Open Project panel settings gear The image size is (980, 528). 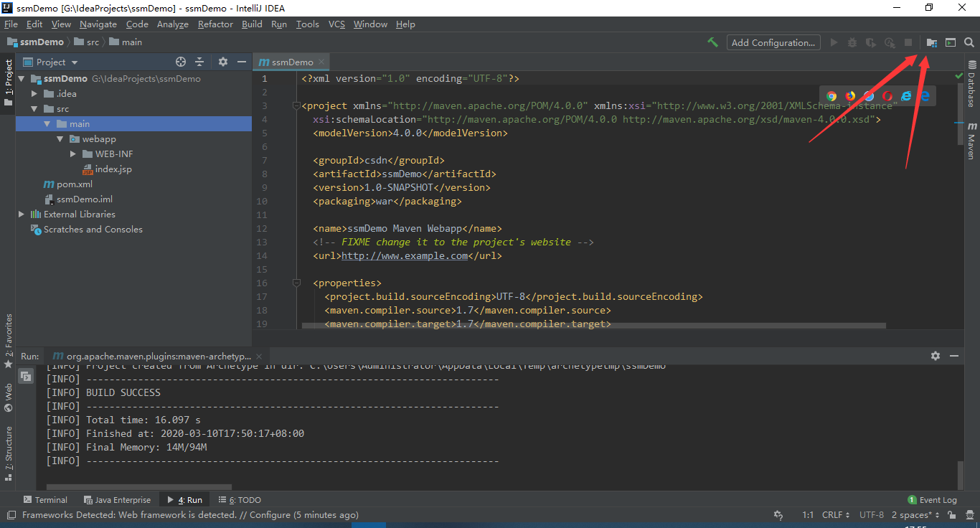(223, 62)
